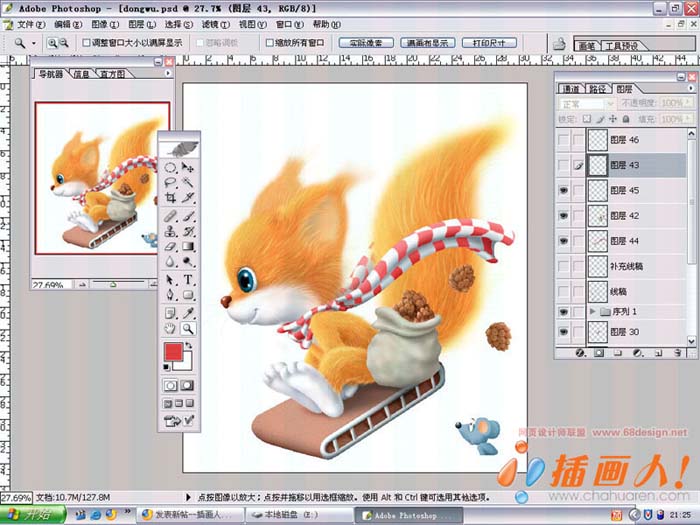Swap foreground and background colors
700x525 pixels.
coord(189,346)
